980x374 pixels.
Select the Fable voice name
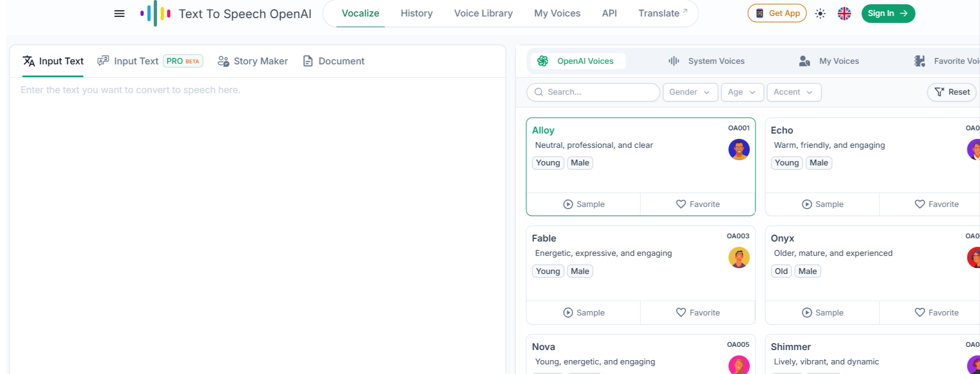pyautogui.click(x=544, y=238)
